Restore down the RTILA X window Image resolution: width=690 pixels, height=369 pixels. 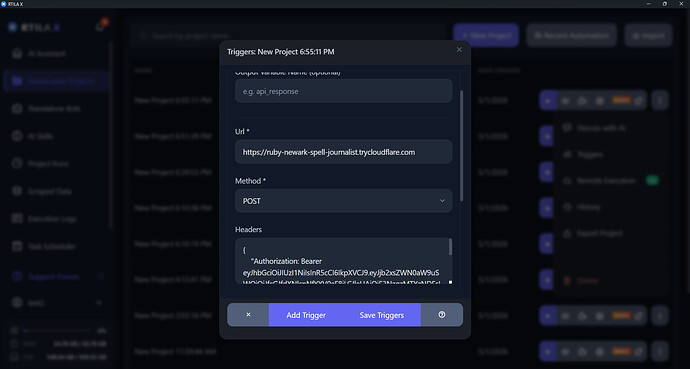pos(664,4)
